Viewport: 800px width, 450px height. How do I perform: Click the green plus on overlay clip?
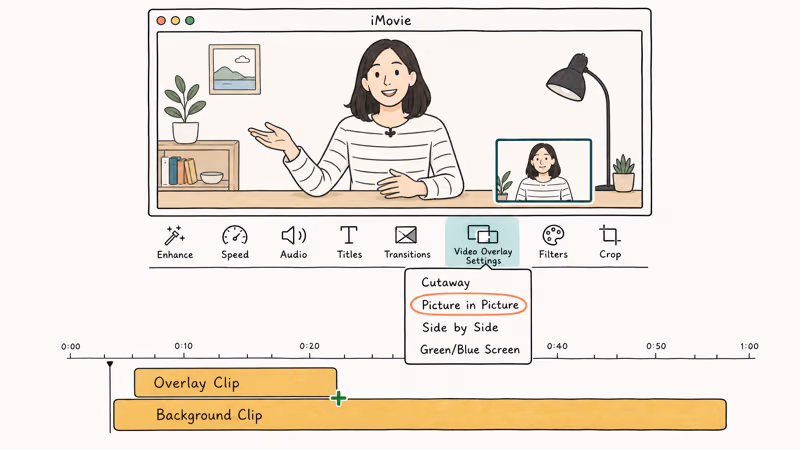coord(338,398)
